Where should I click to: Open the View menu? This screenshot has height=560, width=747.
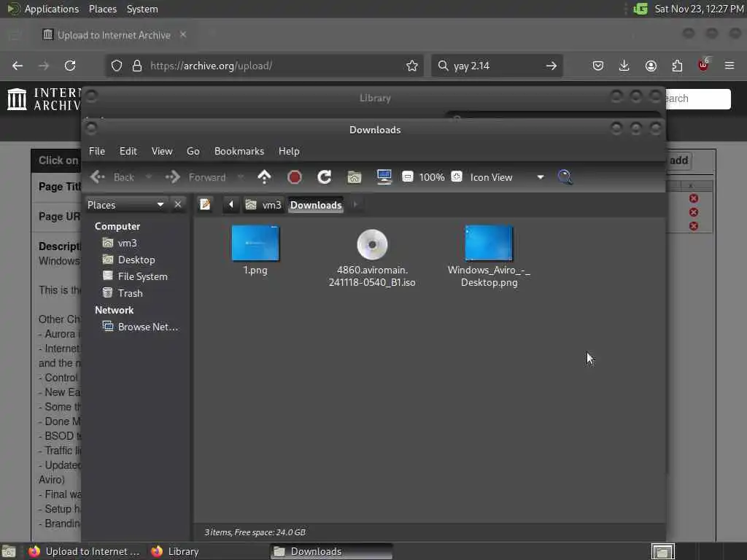click(162, 151)
